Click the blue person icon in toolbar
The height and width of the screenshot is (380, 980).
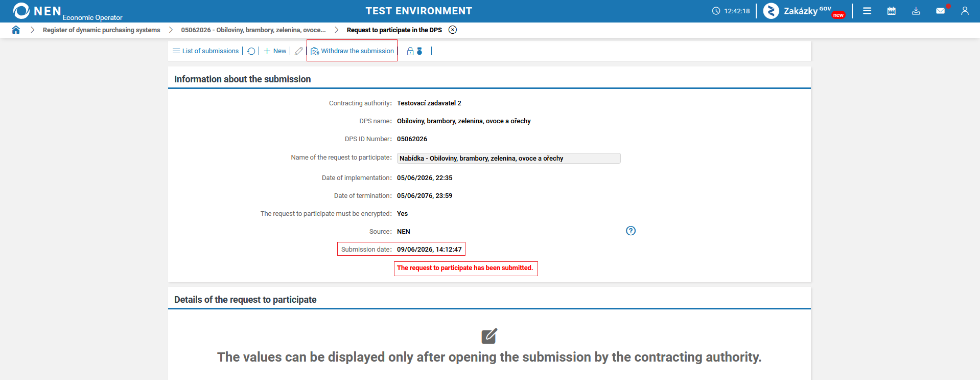(419, 51)
